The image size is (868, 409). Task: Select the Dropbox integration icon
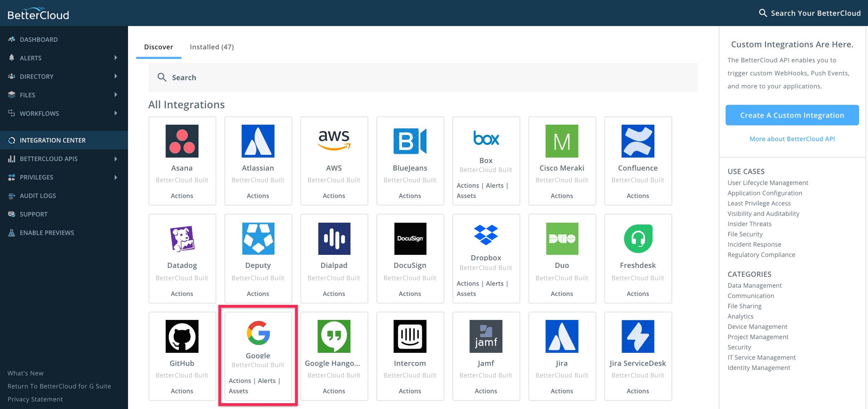point(486,239)
